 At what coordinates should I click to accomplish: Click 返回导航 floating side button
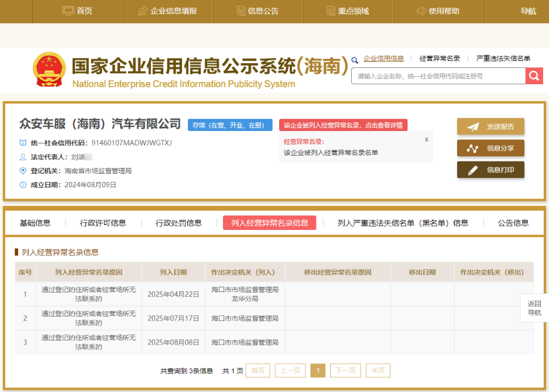click(x=534, y=308)
